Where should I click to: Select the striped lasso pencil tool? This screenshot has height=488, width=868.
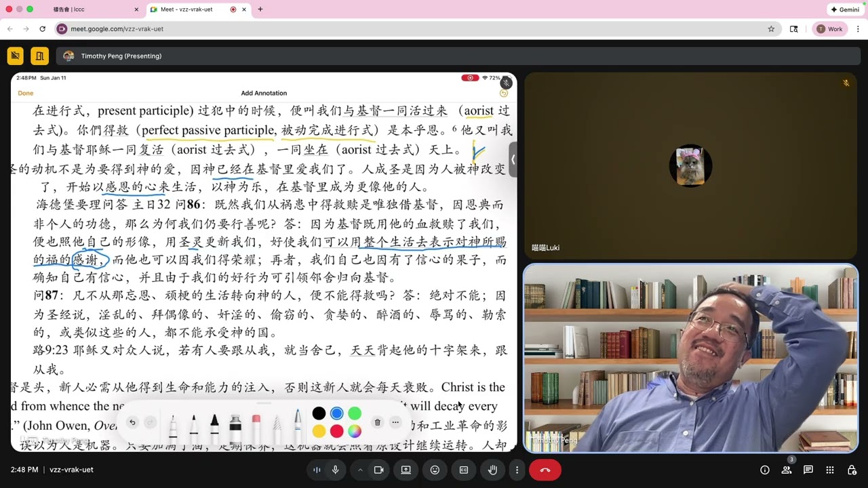[277, 428]
